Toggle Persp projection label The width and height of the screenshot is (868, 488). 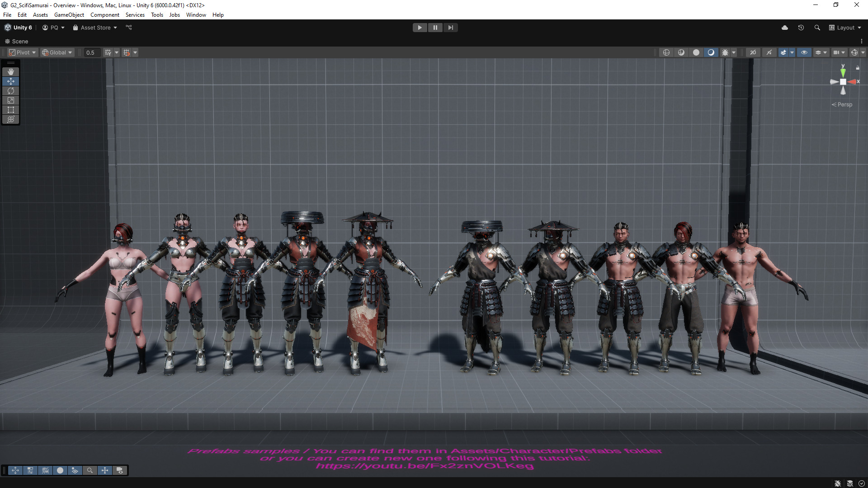point(842,104)
